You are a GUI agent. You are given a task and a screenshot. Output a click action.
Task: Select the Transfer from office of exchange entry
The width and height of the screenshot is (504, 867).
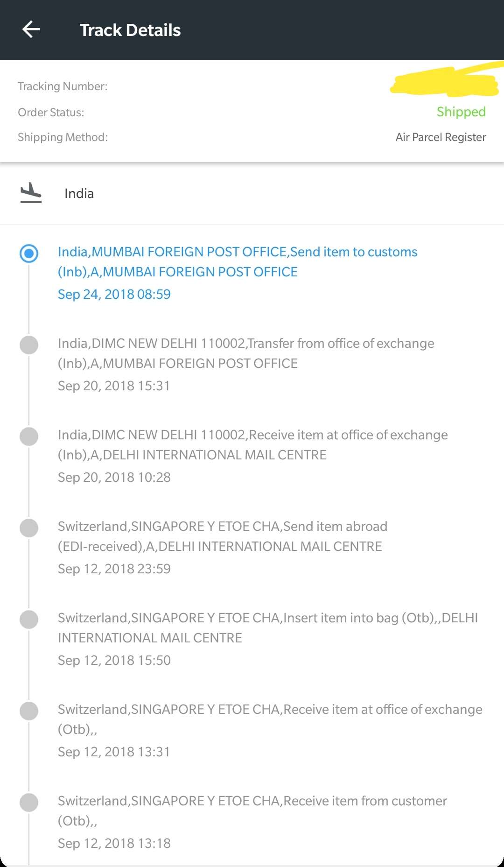246,353
